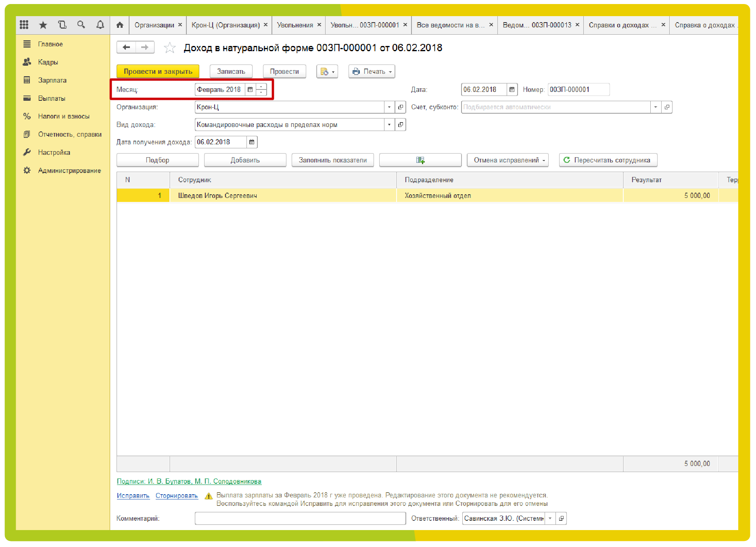
Task: Navigate forward with the right arrow
Action: [145, 48]
